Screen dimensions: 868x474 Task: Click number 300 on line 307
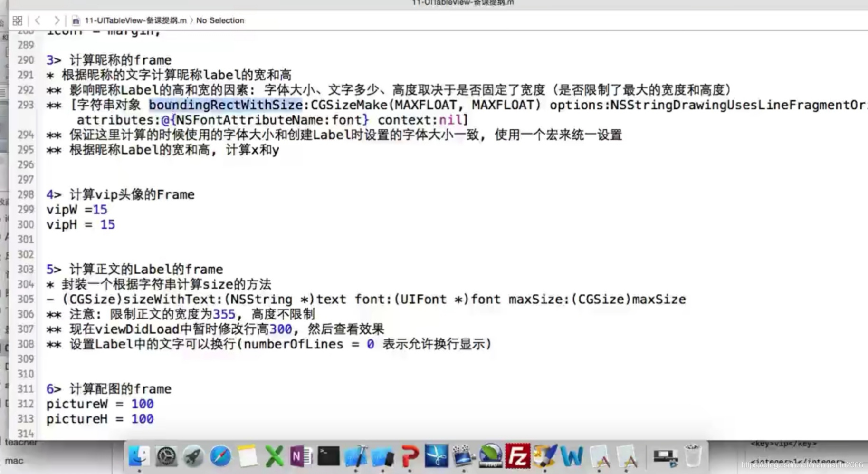click(280, 329)
